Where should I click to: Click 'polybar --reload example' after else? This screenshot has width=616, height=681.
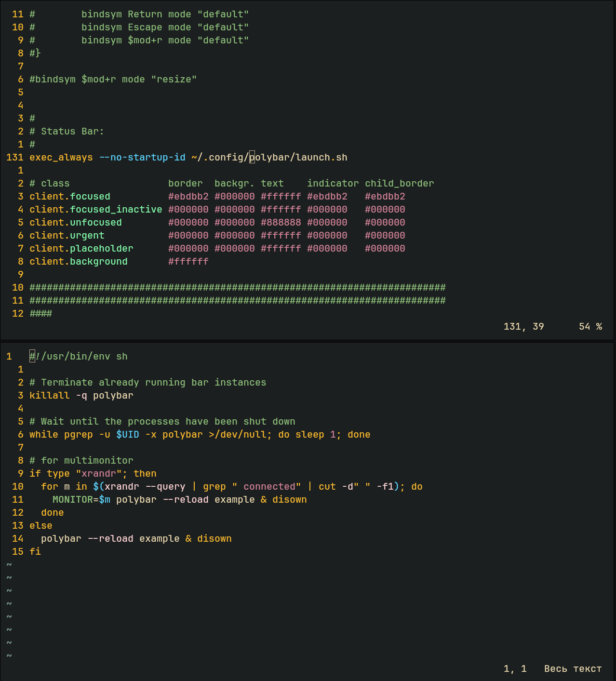pyautogui.click(x=110, y=539)
